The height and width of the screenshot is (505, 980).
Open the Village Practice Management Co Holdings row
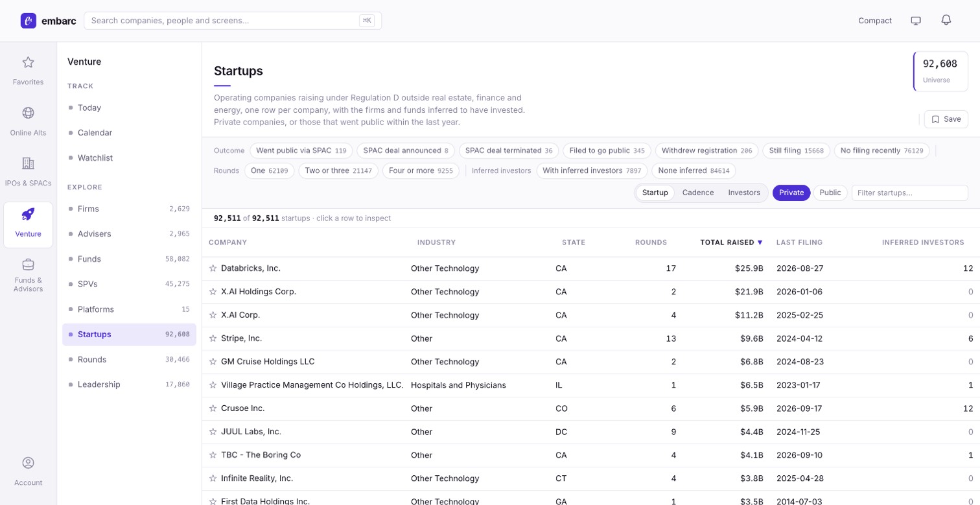(591, 385)
